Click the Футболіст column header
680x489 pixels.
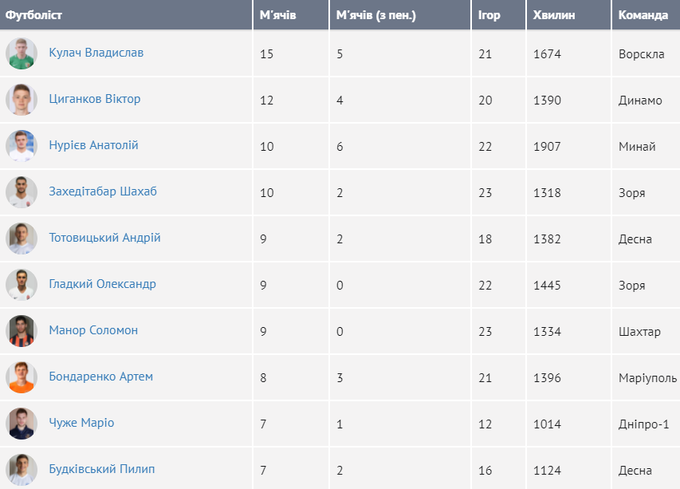coord(36,15)
